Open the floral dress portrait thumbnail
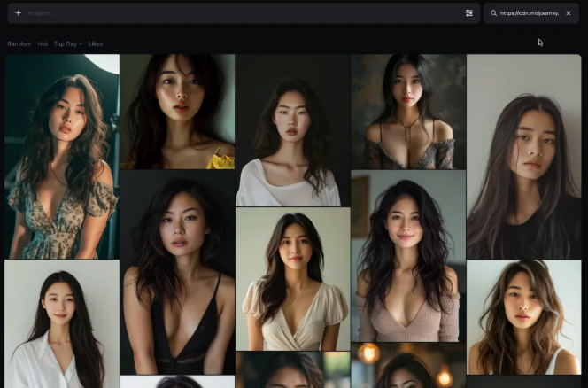Screen dimensions: 588x388 62,157
